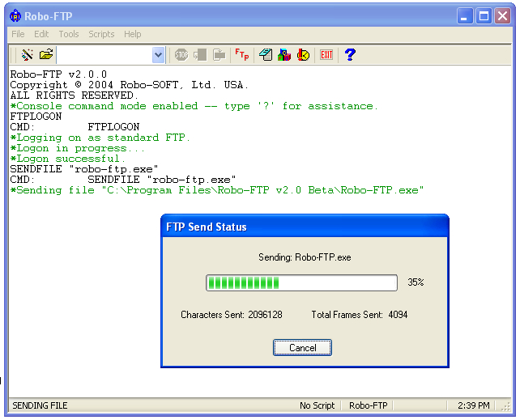Click the blue question mark help icon
520x420 pixels.
coord(350,55)
